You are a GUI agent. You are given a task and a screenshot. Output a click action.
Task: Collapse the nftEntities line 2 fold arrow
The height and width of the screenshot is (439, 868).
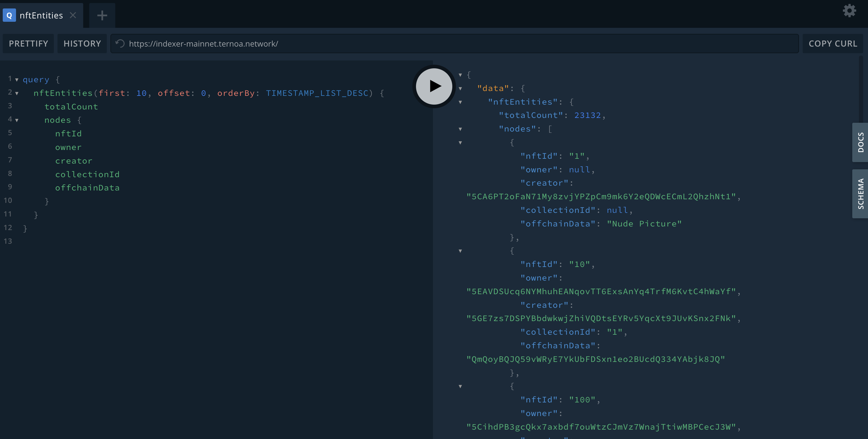[17, 93]
